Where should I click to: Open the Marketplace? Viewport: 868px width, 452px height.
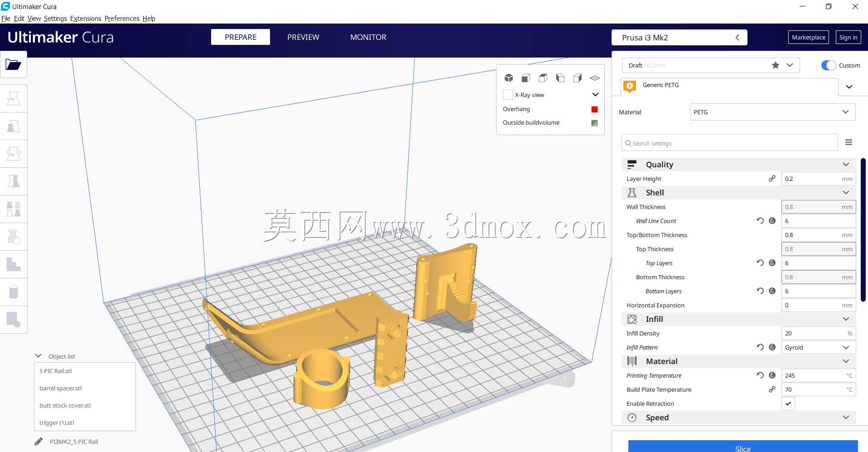(x=809, y=37)
